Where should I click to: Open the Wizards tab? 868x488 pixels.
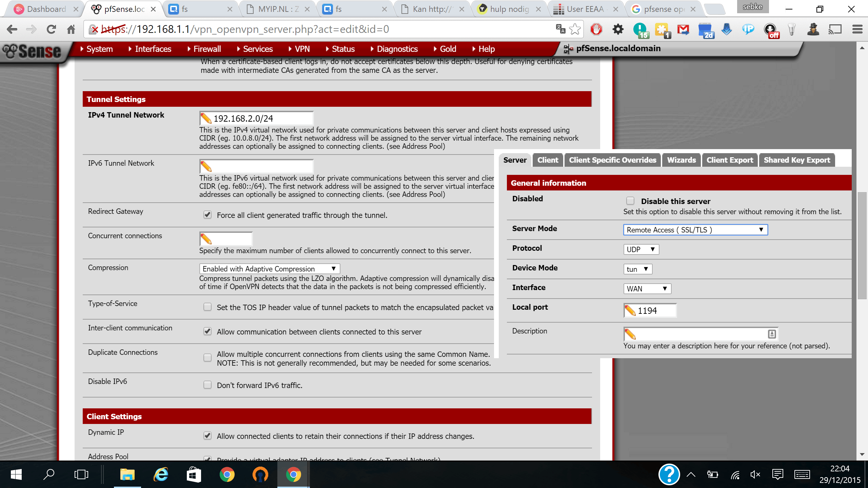point(681,160)
